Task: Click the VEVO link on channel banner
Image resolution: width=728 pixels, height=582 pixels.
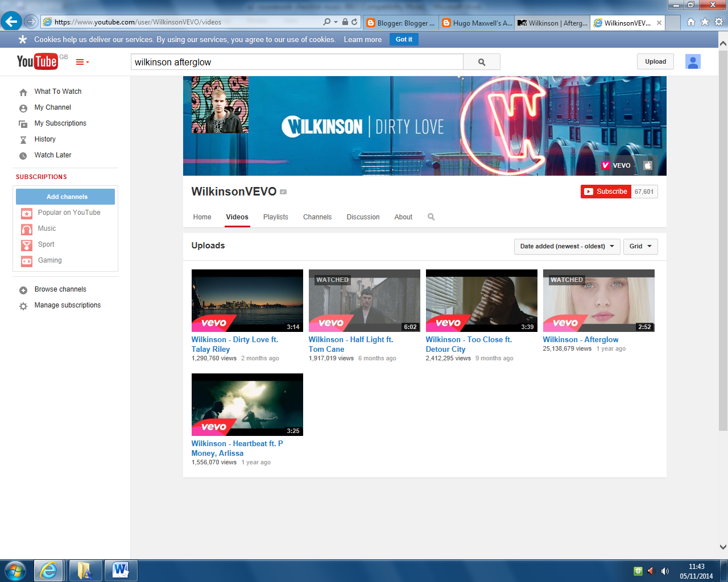Action: (616, 165)
